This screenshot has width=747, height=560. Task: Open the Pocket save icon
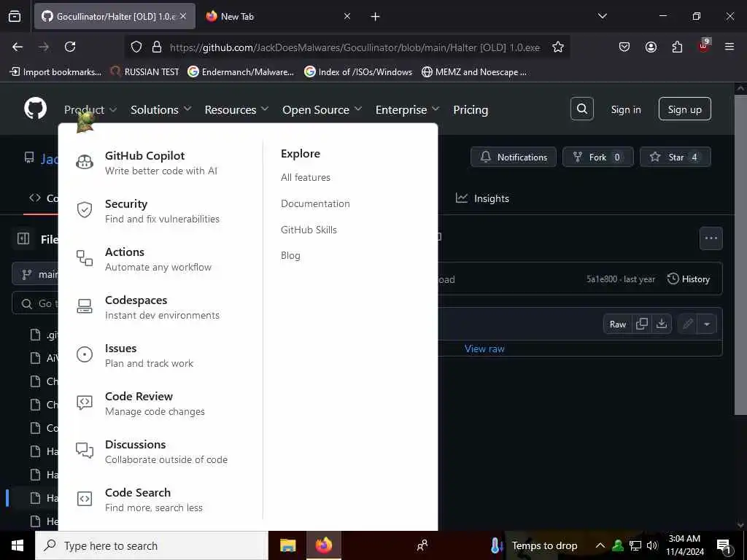(x=624, y=47)
